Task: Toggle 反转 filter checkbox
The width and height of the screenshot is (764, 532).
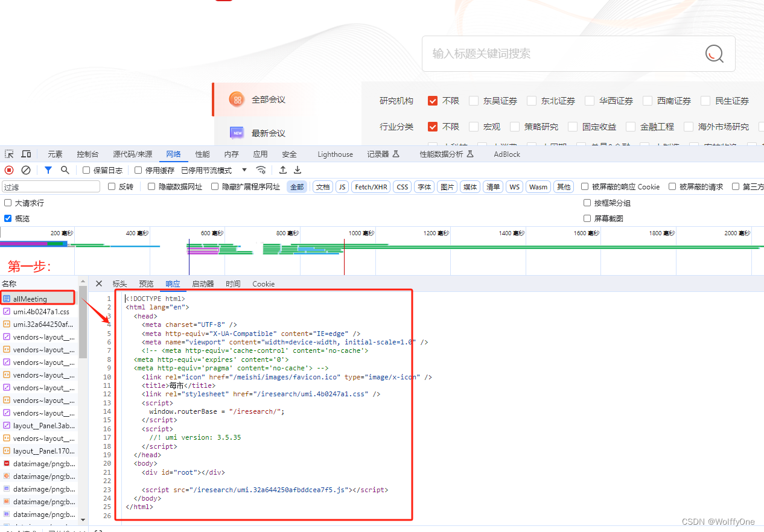Action: (112, 187)
